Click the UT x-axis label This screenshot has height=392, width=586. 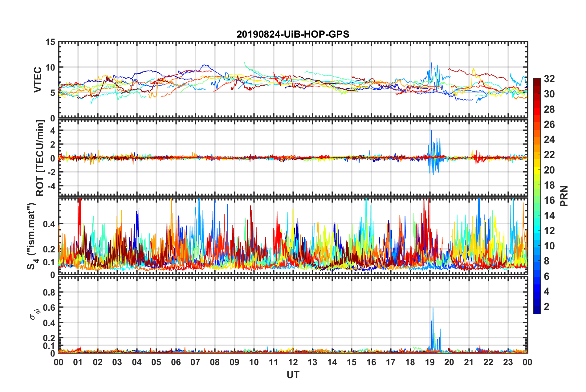293,375
